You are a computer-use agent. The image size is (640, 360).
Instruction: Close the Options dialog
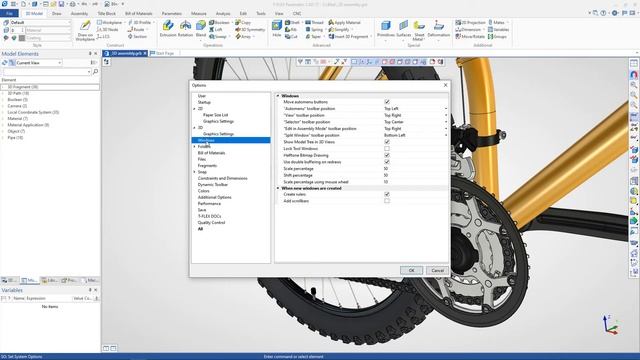pos(445,85)
